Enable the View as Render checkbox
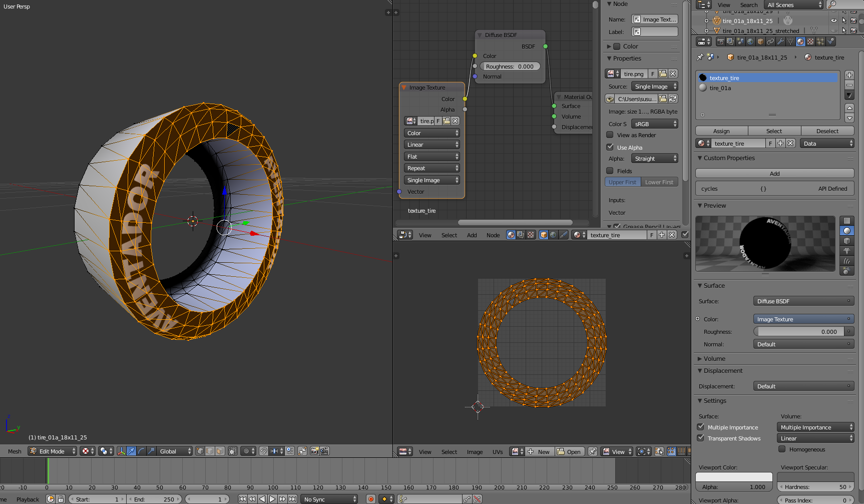Image resolution: width=864 pixels, height=504 pixels. click(x=610, y=135)
